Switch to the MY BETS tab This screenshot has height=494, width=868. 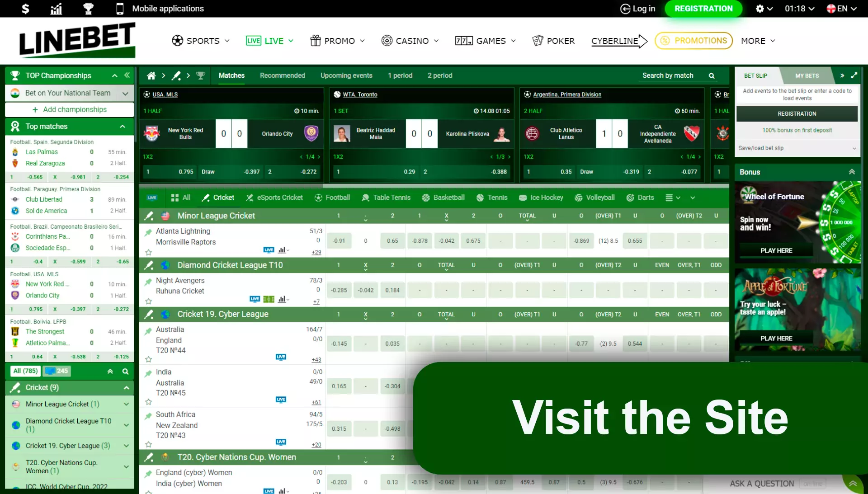click(x=807, y=75)
